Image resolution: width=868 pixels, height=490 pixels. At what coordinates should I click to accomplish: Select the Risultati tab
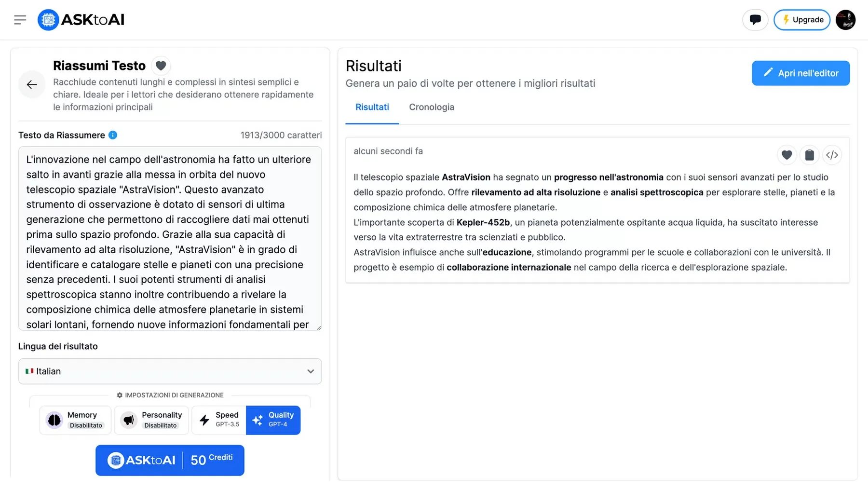tap(372, 107)
